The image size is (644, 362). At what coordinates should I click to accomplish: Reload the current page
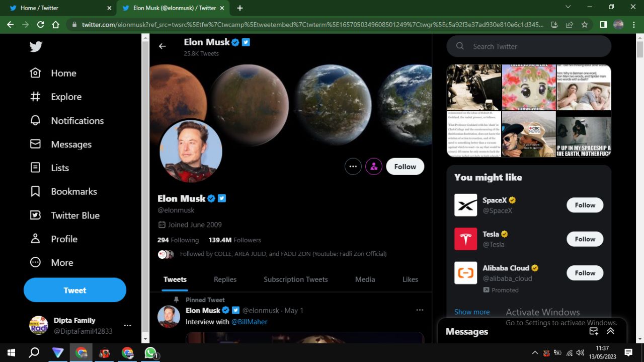click(x=41, y=24)
